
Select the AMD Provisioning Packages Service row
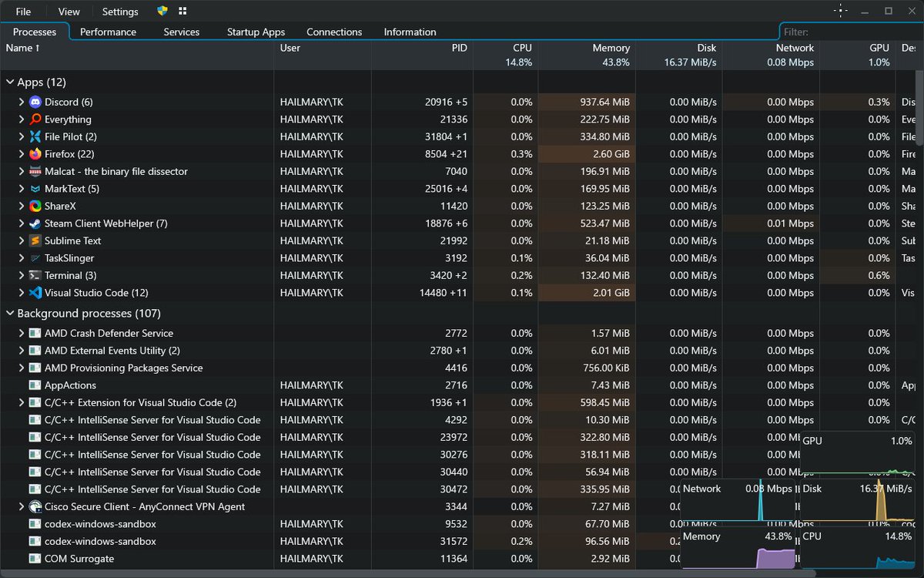(x=458, y=368)
